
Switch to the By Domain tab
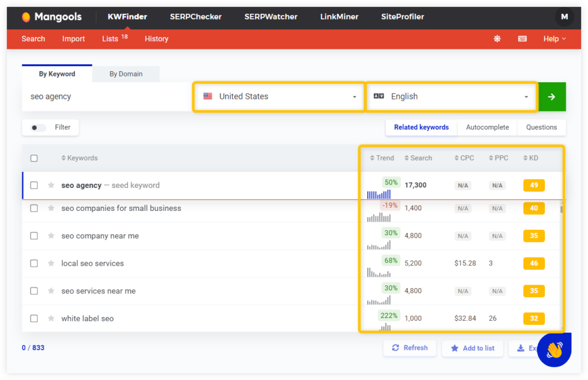click(125, 74)
